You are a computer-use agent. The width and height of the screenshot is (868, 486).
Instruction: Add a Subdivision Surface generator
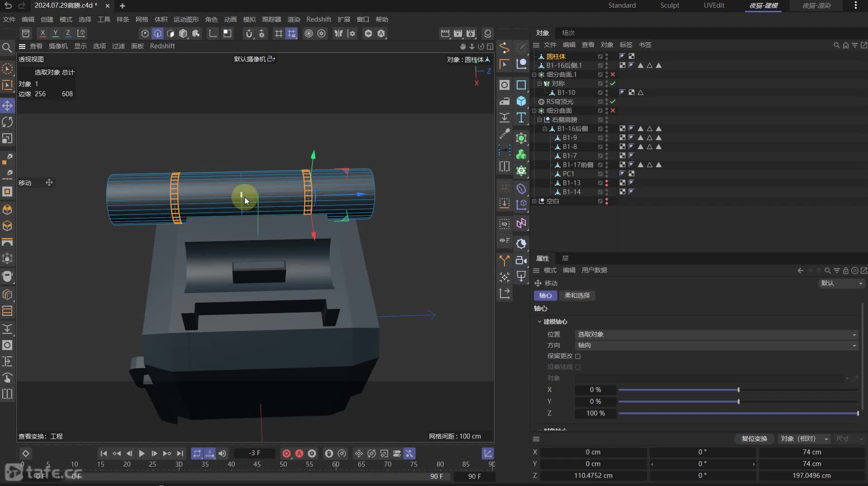tap(521, 138)
